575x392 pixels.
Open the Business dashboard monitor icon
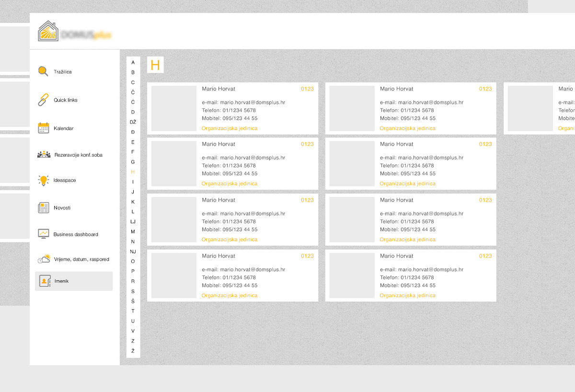[44, 234]
